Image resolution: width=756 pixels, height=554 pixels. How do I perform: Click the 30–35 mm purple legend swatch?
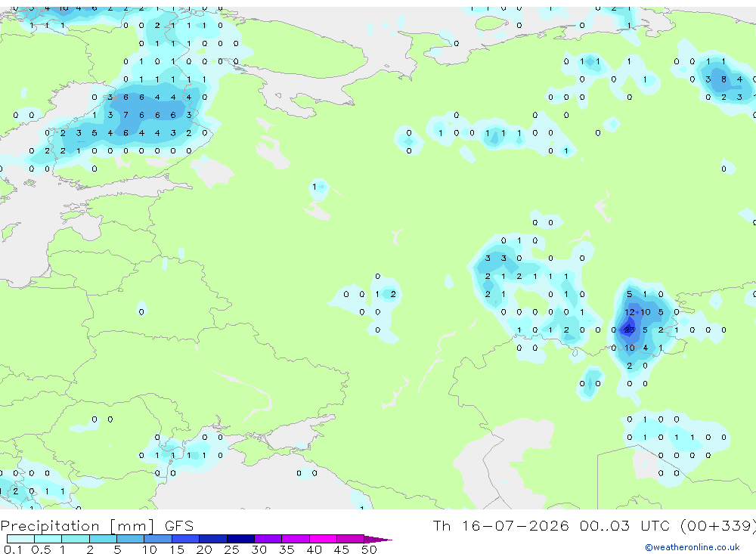268,539
